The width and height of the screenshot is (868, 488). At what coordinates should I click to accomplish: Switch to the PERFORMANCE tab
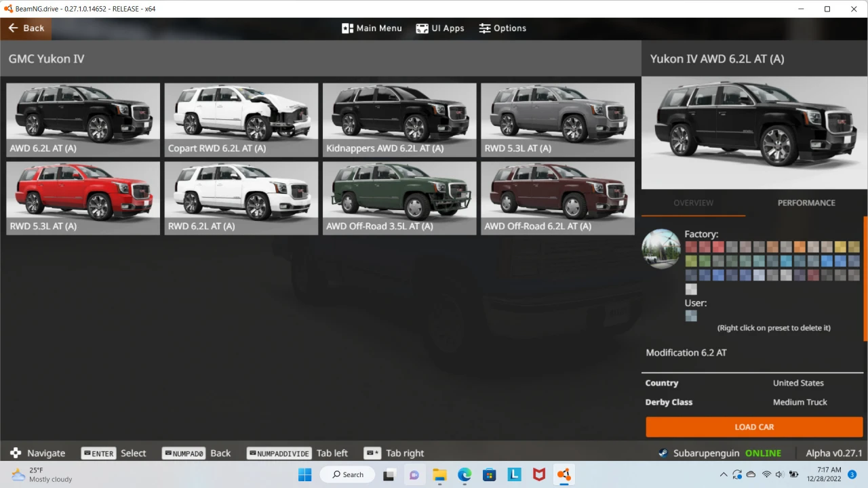point(806,203)
